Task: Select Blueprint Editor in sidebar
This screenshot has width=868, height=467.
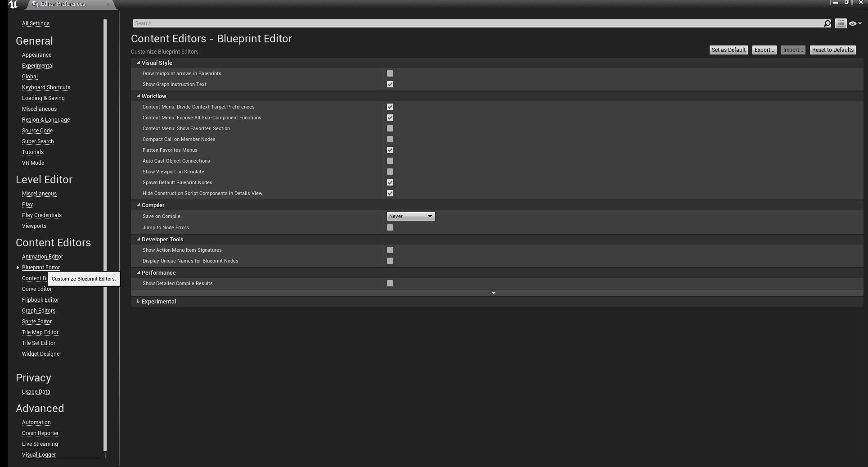Action: click(40, 268)
